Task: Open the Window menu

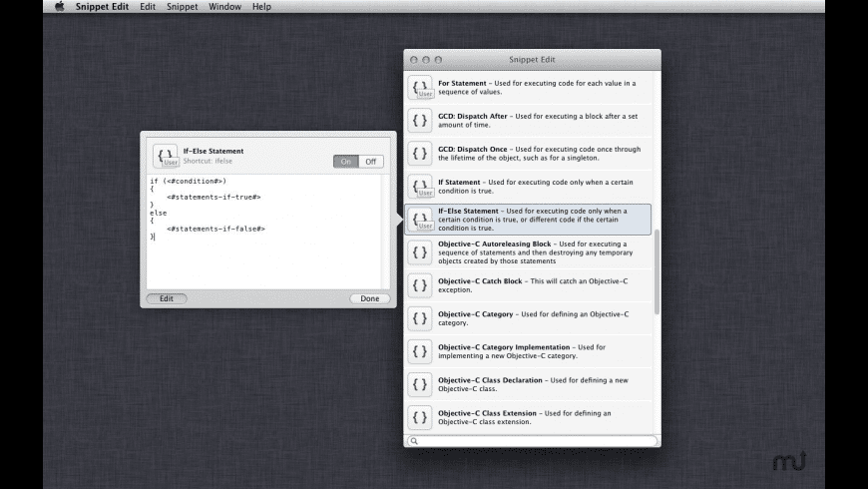Action: (224, 7)
